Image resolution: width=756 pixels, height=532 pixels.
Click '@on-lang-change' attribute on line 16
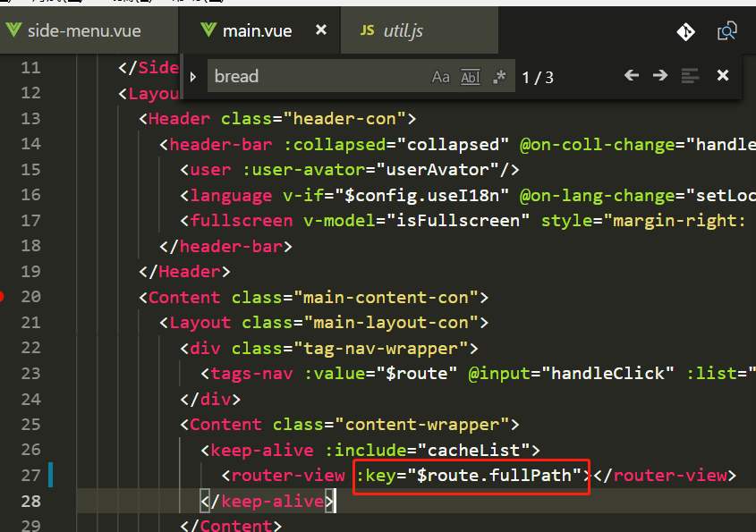tap(598, 196)
